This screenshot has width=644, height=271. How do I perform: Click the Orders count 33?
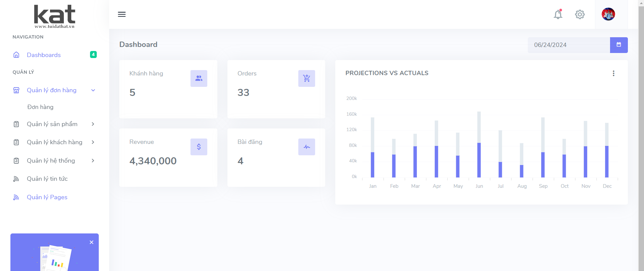pyautogui.click(x=243, y=93)
